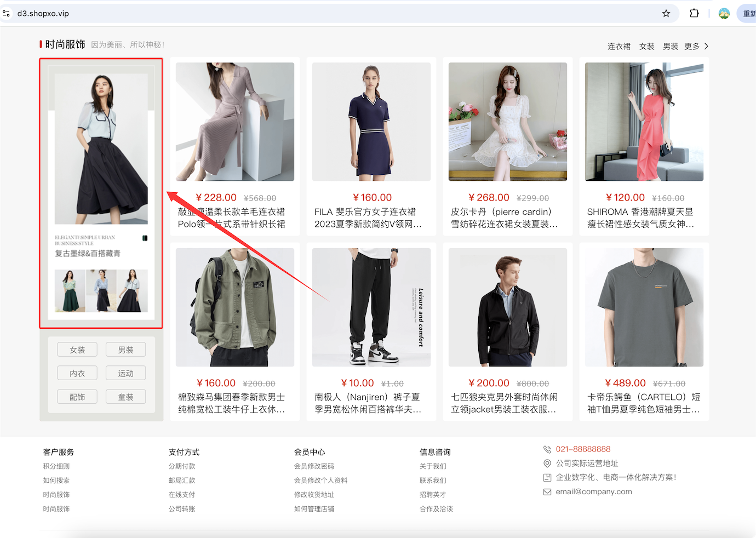Open the 邮局汇款 footer link
Image resolution: width=756 pixels, height=538 pixels.
point(182,480)
